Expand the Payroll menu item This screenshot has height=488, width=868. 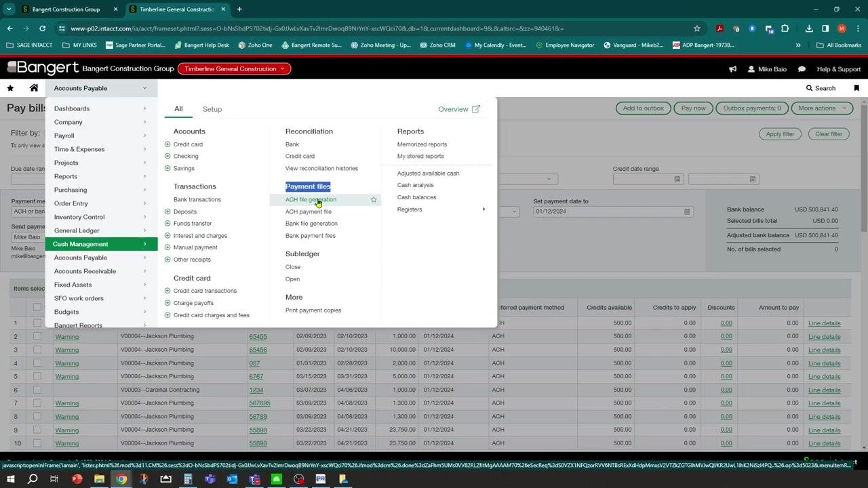(x=101, y=136)
